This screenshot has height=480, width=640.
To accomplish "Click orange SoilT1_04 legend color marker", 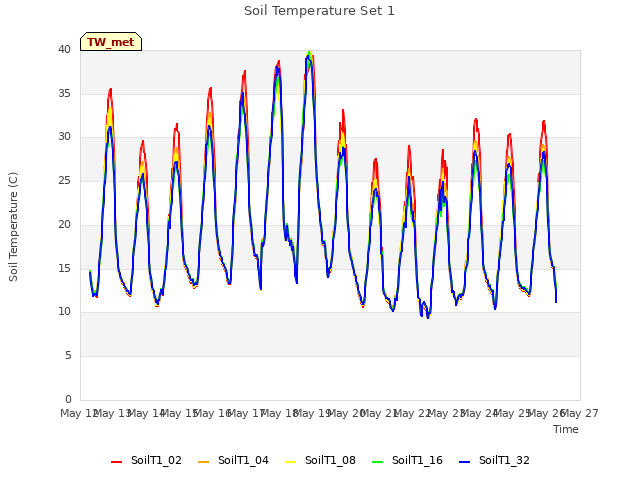I will coord(203,462).
